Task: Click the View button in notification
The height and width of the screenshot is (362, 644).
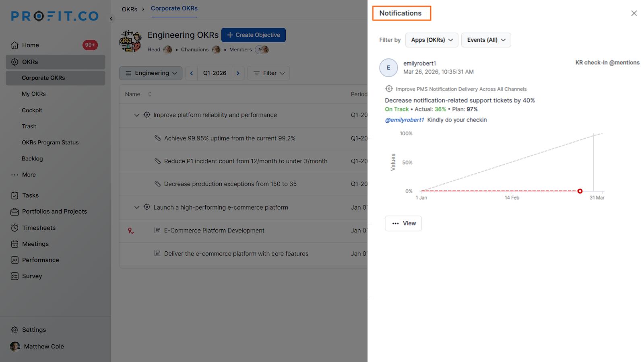Action: click(403, 223)
